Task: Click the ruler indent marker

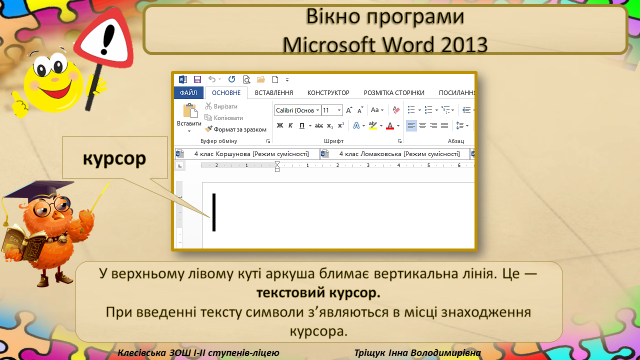Action: tap(278, 166)
